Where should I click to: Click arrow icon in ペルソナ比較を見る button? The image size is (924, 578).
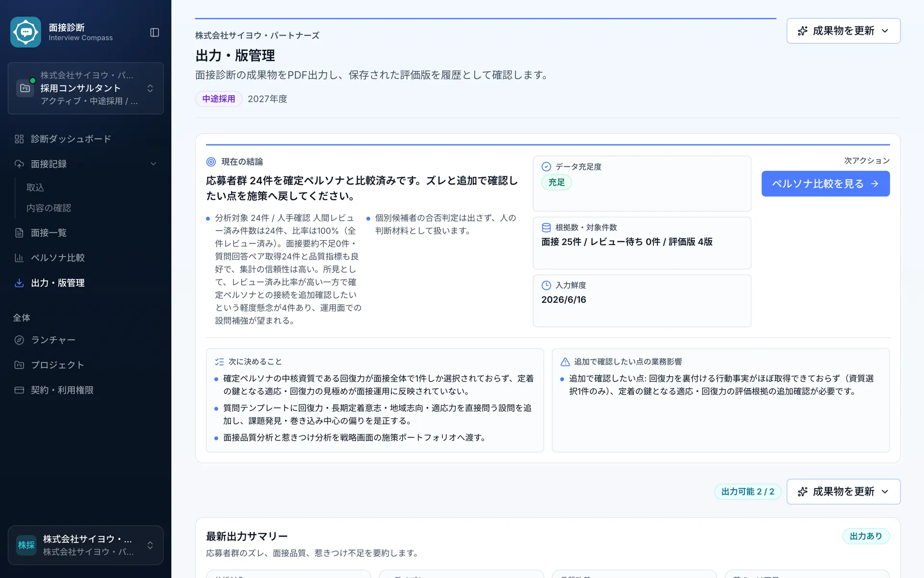coord(875,184)
